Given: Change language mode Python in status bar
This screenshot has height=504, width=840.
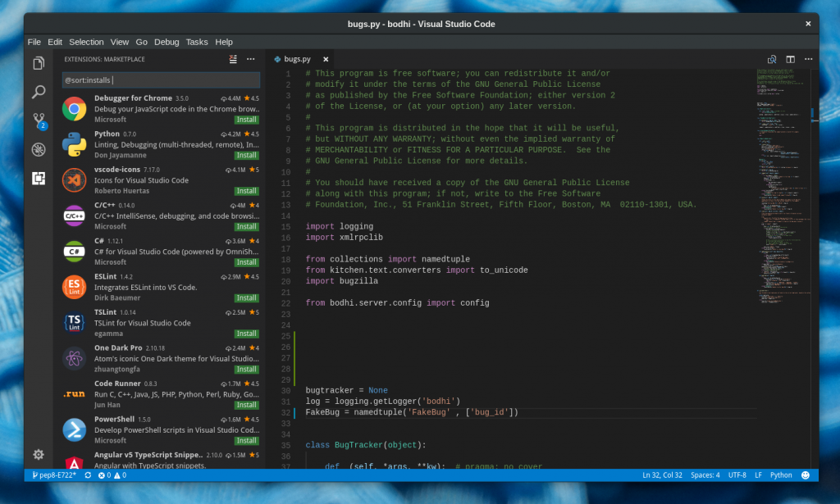Looking at the screenshot, I should [781, 475].
